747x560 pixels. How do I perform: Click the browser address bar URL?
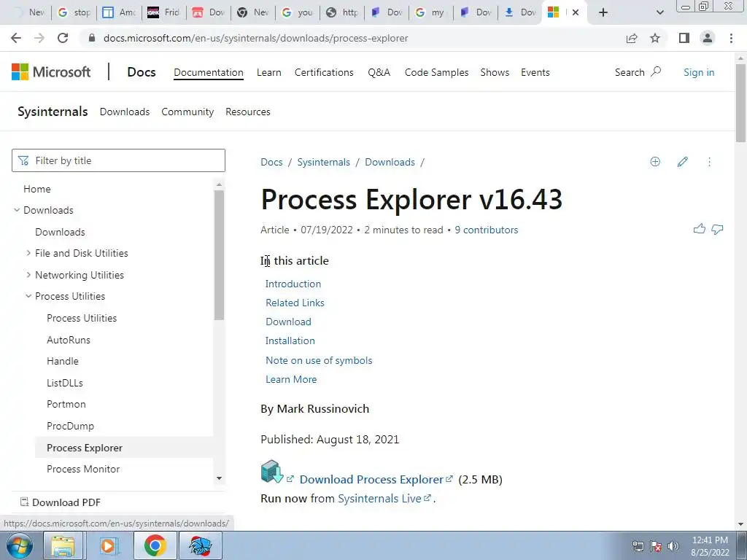(256, 38)
